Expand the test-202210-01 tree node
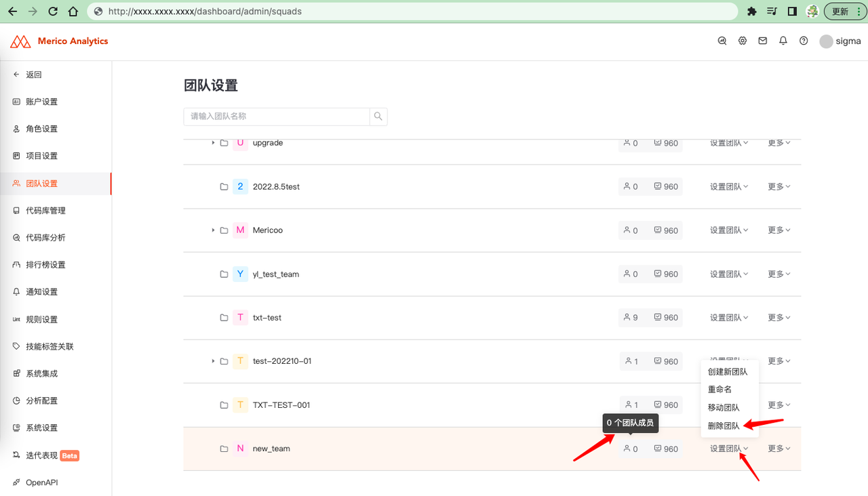 tap(213, 361)
